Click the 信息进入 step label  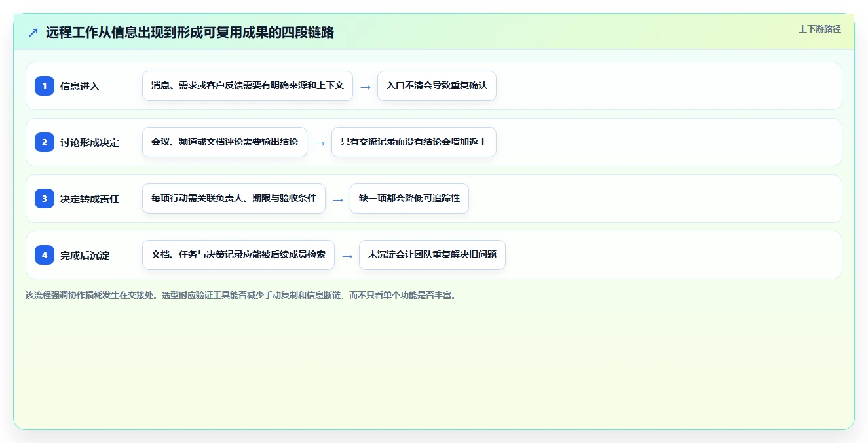pos(80,86)
